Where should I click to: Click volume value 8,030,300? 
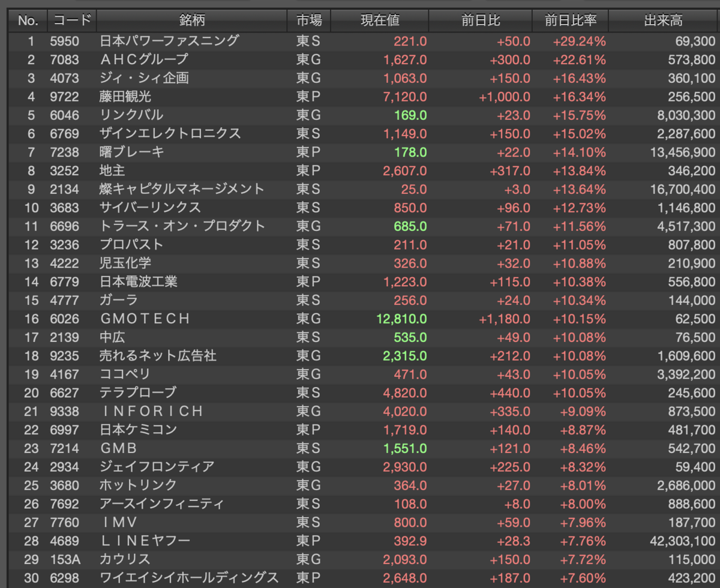686,115
